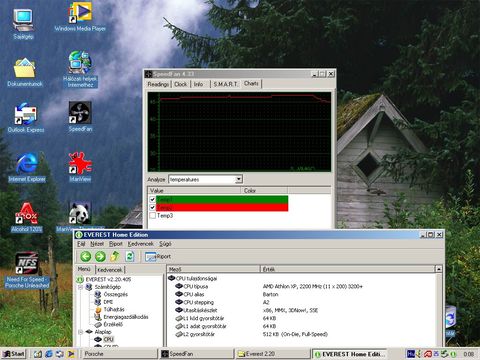Viewport: 480px width, 360px height.
Task: Click the Refresh icon in EVEREST toolbar
Action: [130, 256]
